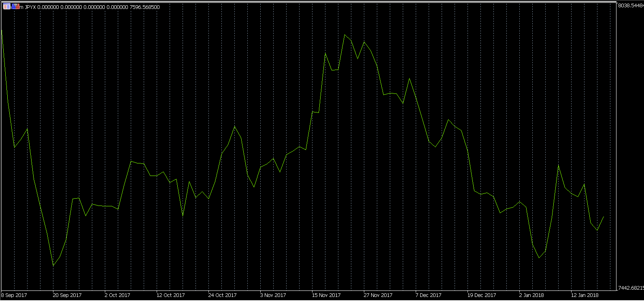The height and width of the screenshot is (301, 644).
Task: Click the 8038.54484 top price scale label
Action: coord(630,5)
